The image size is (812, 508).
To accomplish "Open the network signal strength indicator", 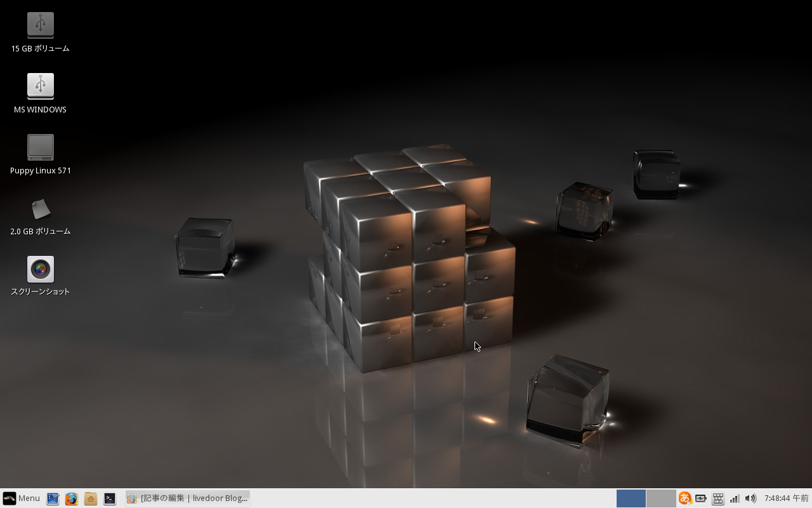I will pyautogui.click(x=735, y=498).
